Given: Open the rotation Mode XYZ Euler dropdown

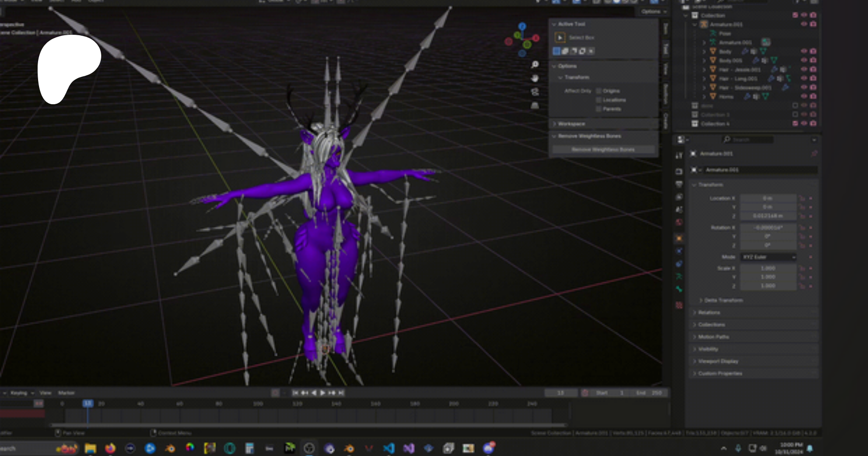Looking at the screenshot, I should [x=768, y=257].
